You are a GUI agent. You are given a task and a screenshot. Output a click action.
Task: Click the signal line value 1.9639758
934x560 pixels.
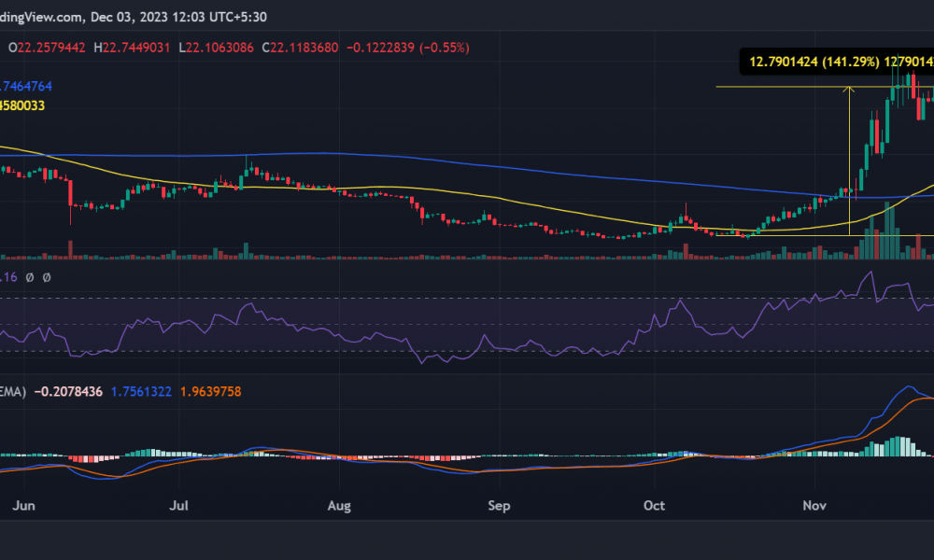210,392
